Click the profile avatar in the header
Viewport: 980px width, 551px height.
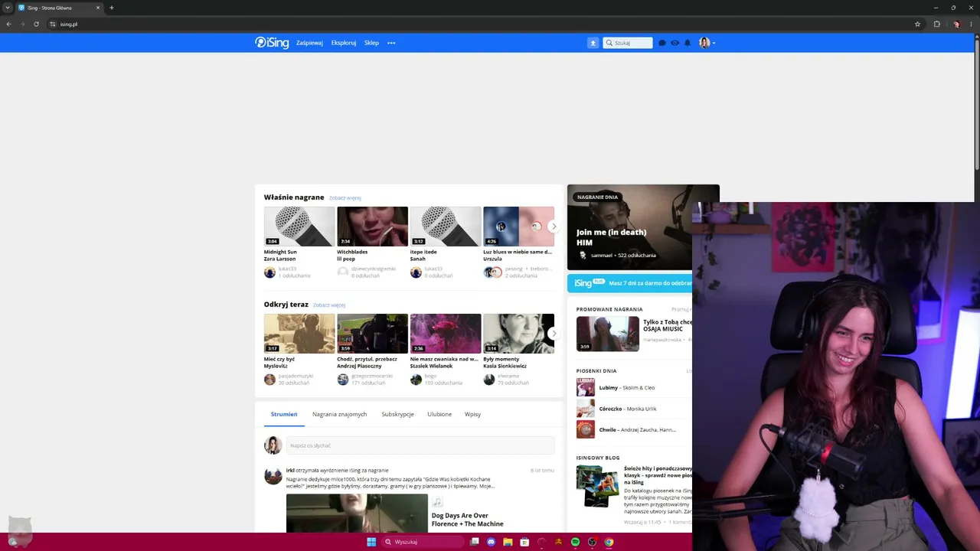704,43
